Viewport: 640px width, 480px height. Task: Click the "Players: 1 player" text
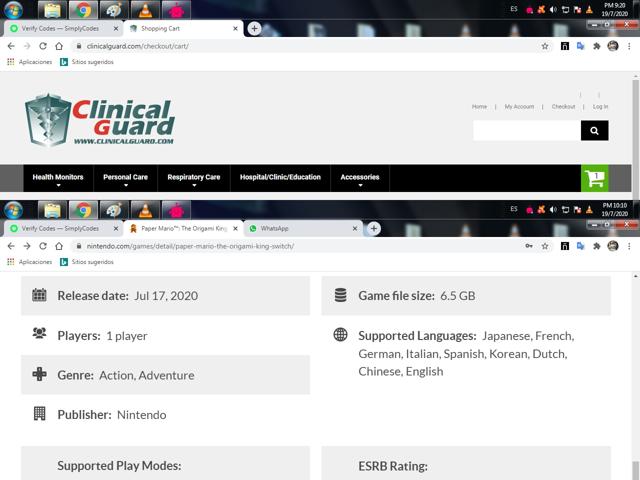(x=102, y=336)
